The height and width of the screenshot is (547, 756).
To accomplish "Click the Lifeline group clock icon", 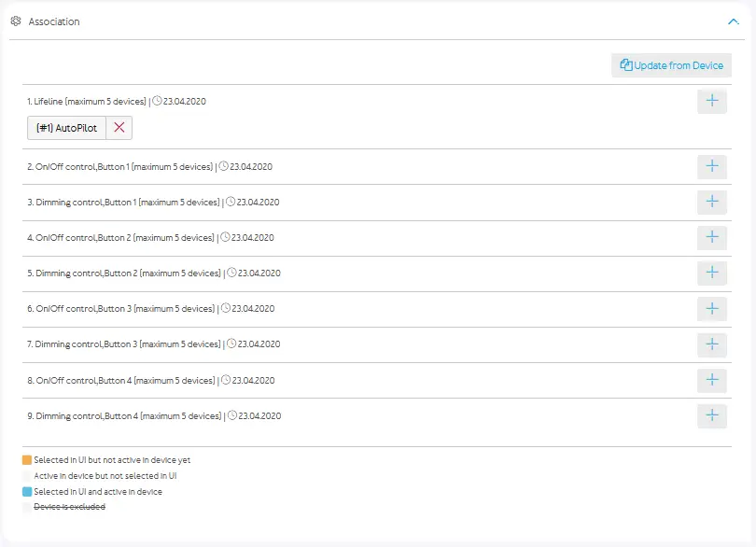I will [x=157, y=101].
